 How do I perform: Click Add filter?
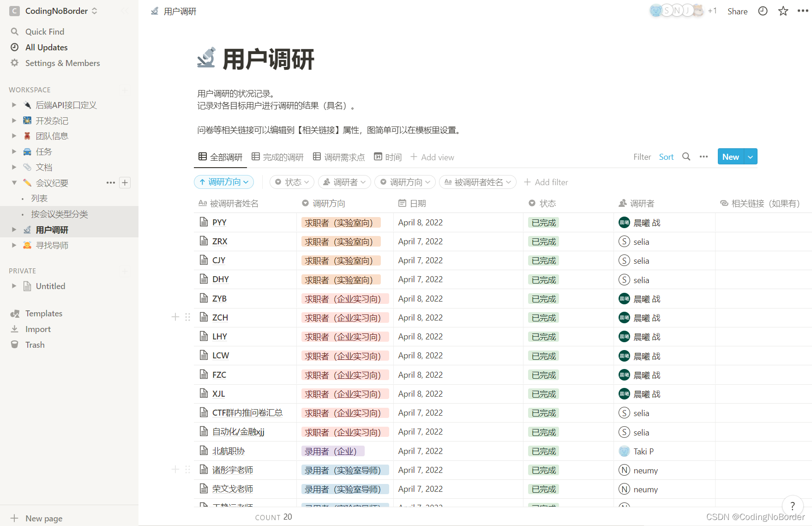tap(546, 182)
